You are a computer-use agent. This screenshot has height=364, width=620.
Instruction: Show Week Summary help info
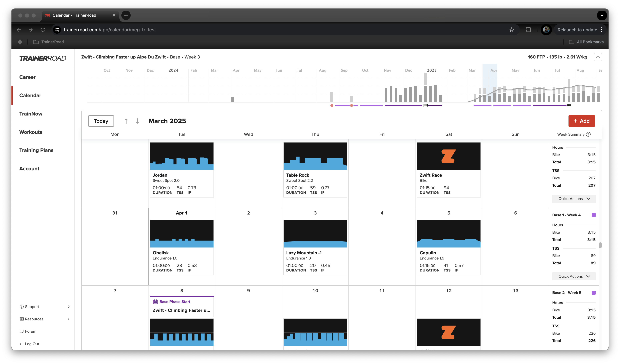(x=588, y=134)
